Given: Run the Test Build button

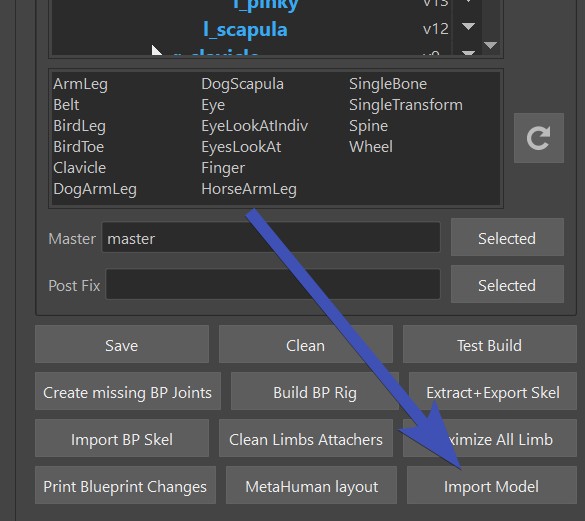Looking at the screenshot, I should tap(489, 344).
